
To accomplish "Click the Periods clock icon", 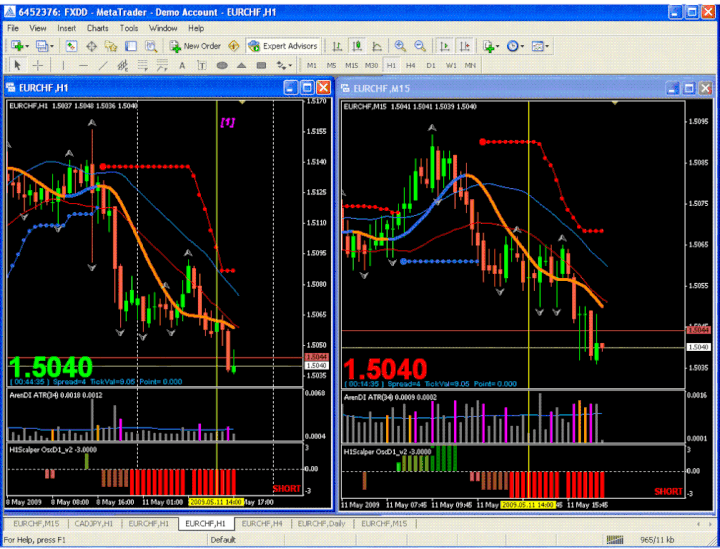I will tap(512, 46).
